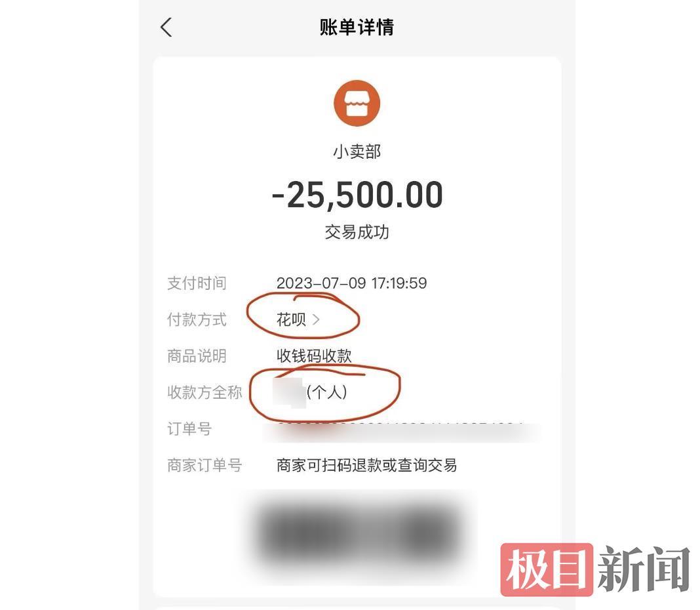Tap the 收款方全称 label
Viewport: 700px width, 610px height.
[204, 392]
